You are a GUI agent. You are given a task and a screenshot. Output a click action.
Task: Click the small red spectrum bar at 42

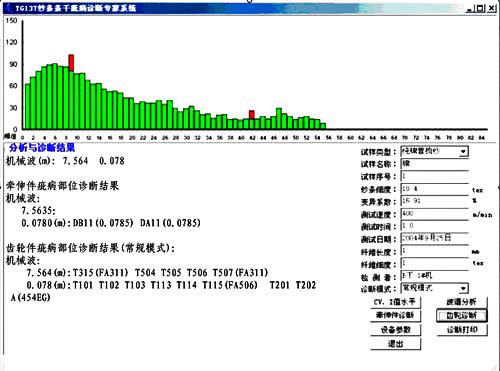pyautogui.click(x=252, y=115)
